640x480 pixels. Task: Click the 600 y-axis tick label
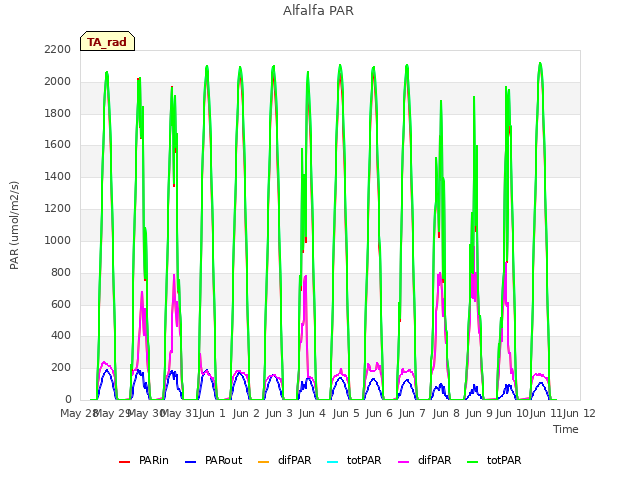[x=61, y=304]
